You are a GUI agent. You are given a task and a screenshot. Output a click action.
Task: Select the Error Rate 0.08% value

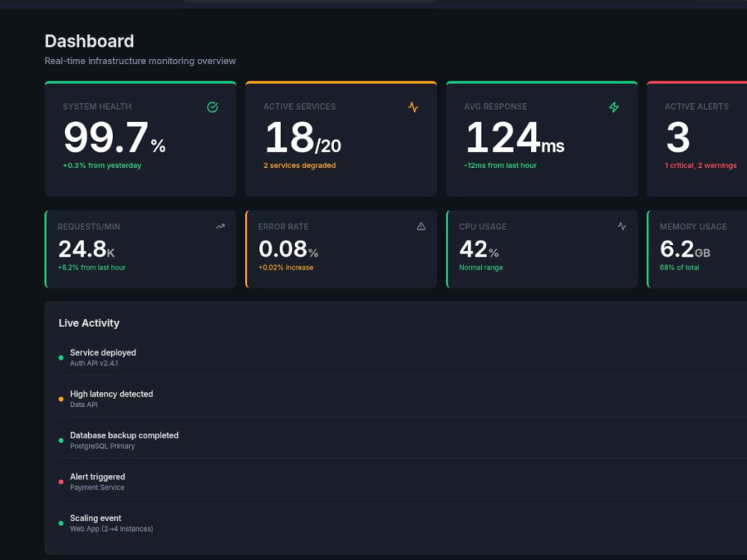pyautogui.click(x=288, y=249)
